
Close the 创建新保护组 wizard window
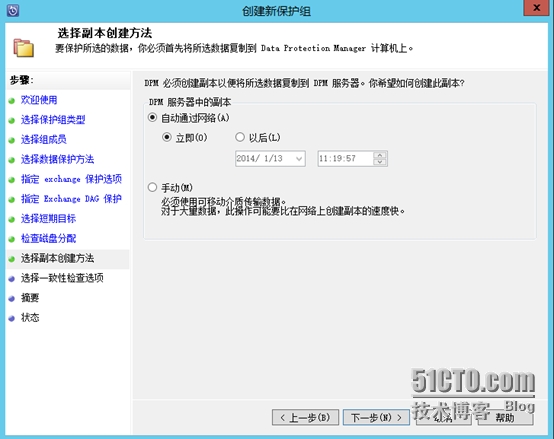click(x=536, y=8)
